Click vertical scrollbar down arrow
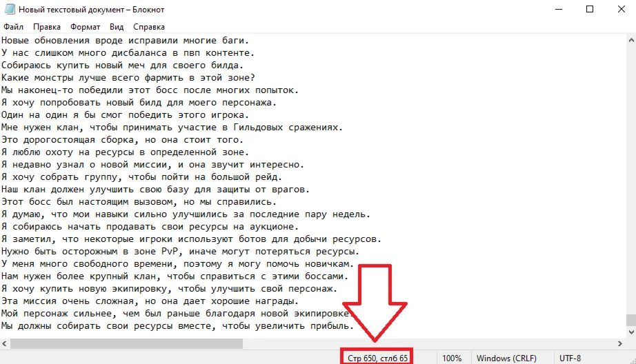This screenshot has width=636, height=364. pyautogui.click(x=630, y=332)
